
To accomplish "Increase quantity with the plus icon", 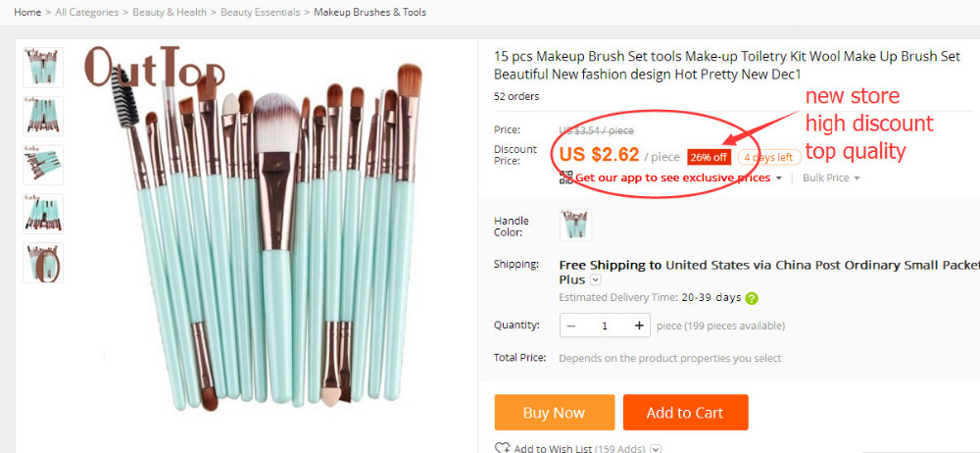I will [639, 326].
